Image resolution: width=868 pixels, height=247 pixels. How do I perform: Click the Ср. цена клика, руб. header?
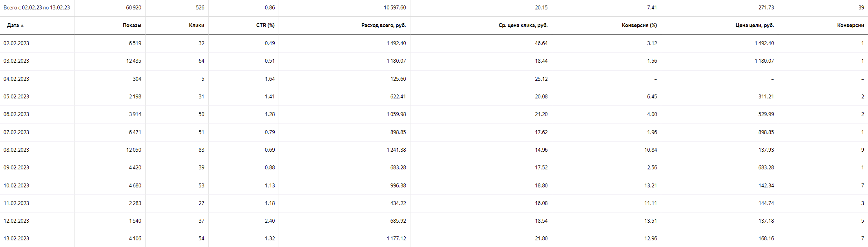[x=523, y=25]
